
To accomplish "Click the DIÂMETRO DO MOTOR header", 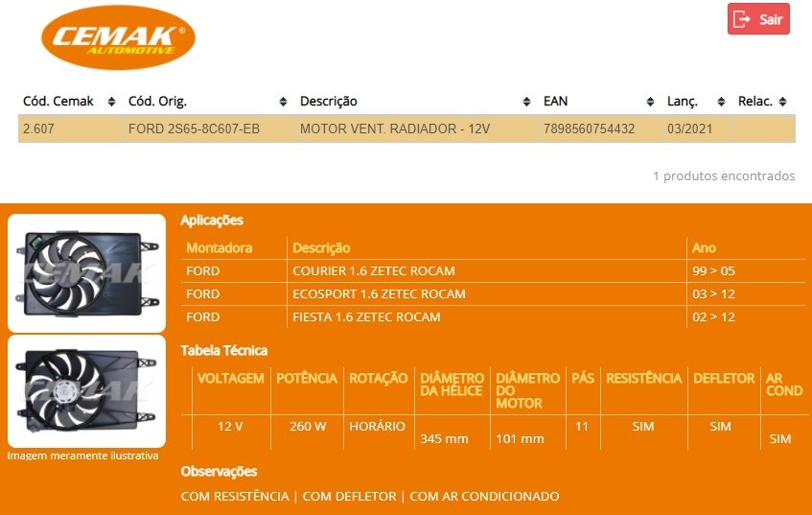I will [527, 390].
